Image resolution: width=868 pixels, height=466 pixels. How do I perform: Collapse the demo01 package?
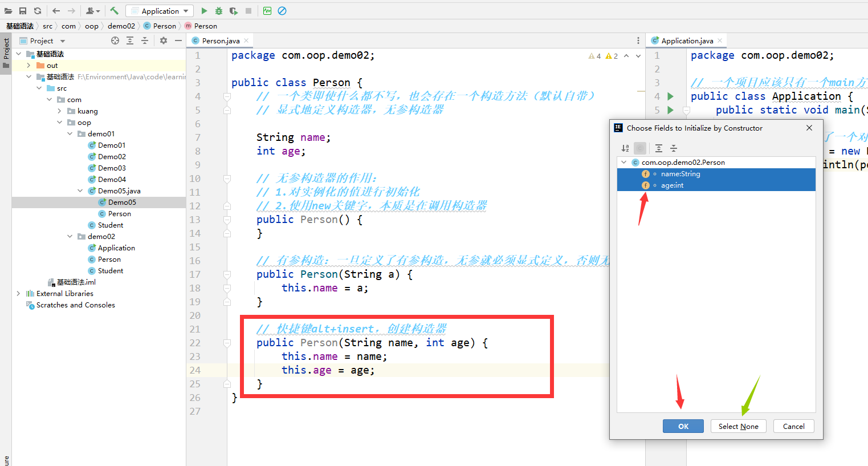point(70,134)
